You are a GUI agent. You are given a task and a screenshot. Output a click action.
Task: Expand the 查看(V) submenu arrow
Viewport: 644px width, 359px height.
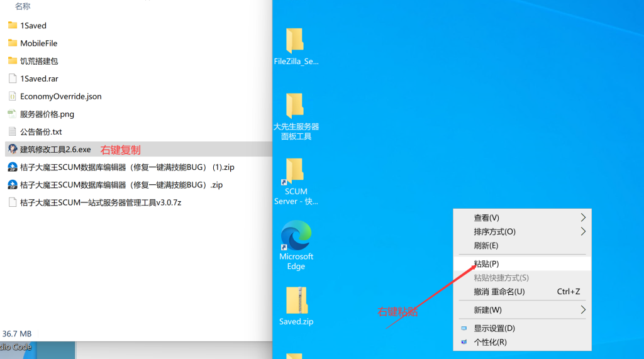tap(583, 218)
